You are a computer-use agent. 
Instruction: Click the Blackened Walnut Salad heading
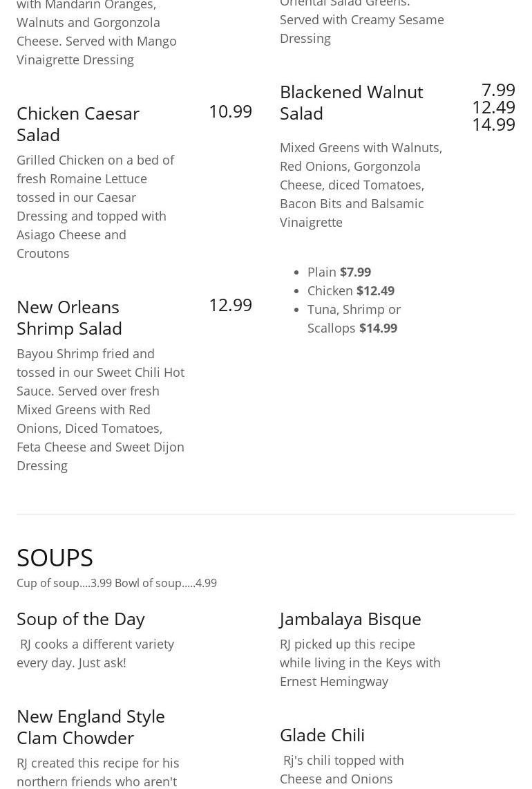pyautogui.click(x=351, y=102)
